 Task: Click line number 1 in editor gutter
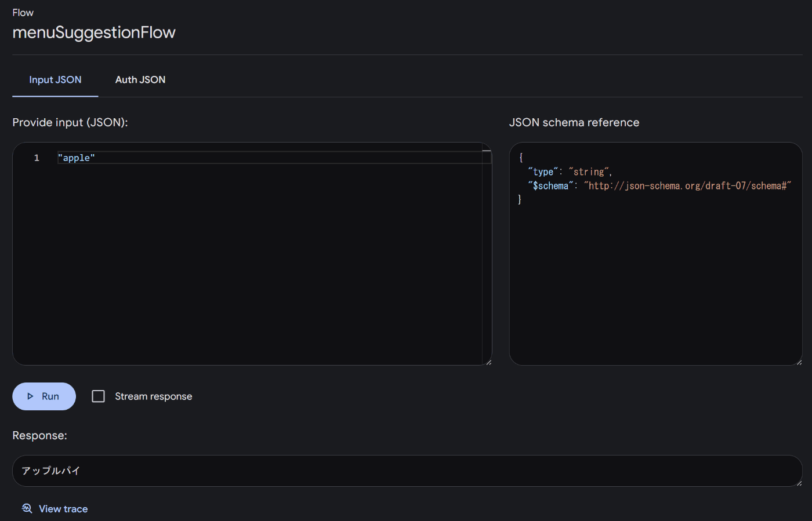37,158
